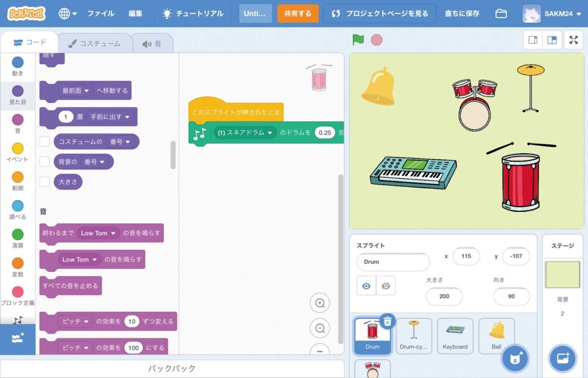The image size is (588, 378).
Task: Switch to the コスチューム tab
Action: pos(95,44)
